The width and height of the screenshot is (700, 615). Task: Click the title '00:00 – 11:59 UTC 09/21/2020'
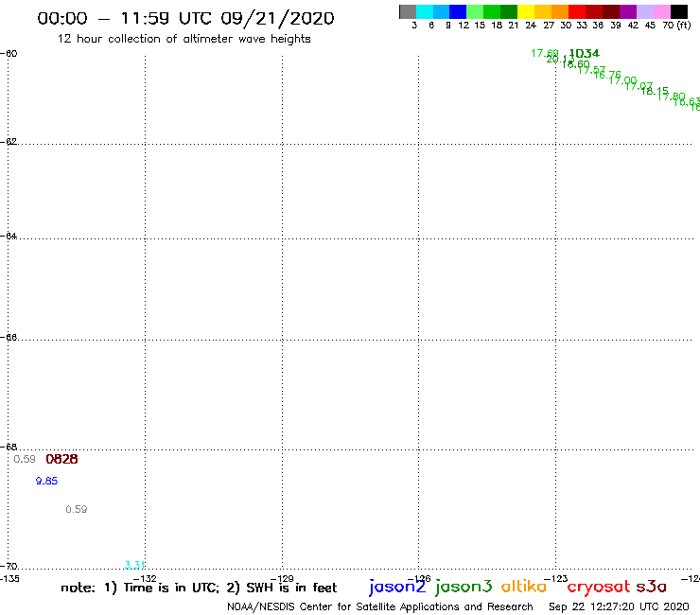(185, 18)
